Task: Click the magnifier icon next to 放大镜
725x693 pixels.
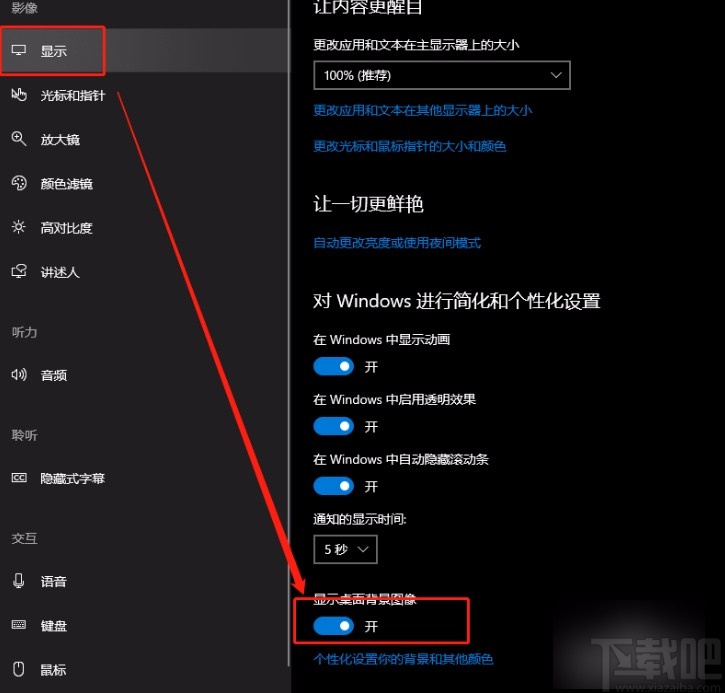Action: point(18,139)
